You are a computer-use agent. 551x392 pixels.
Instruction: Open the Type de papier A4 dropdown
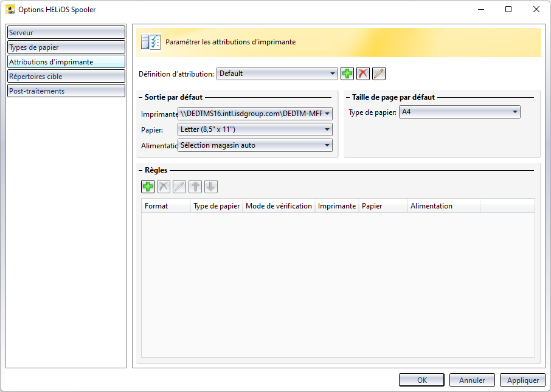pos(459,112)
